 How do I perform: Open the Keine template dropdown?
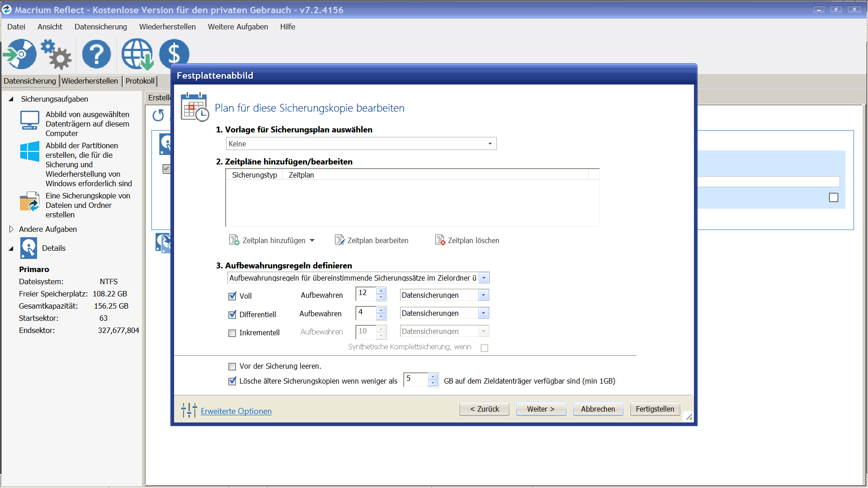pyautogui.click(x=490, y=144)
